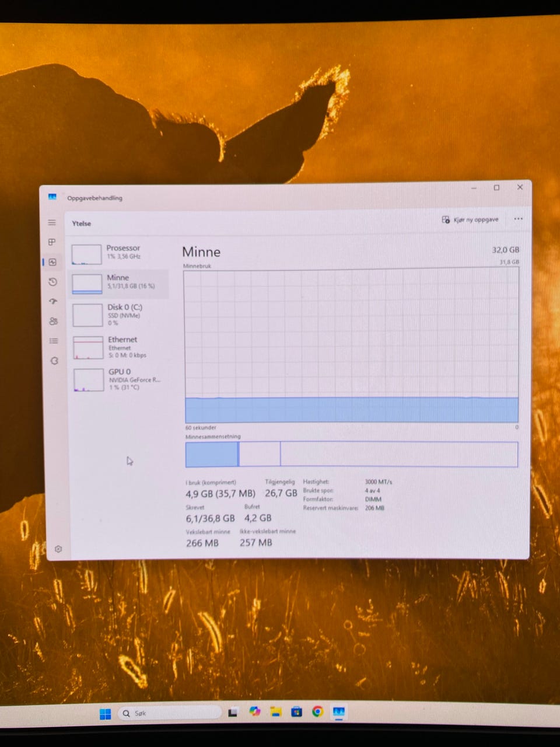
Task: Select the Disk 0 (C:) performance item
Action: coord(119,314)
